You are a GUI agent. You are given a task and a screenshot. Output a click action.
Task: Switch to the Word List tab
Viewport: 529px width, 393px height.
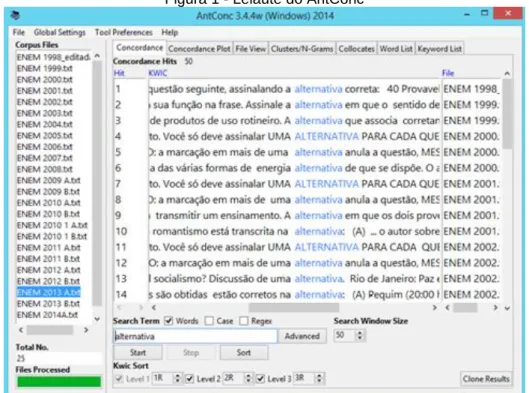(x=396, y=49)
